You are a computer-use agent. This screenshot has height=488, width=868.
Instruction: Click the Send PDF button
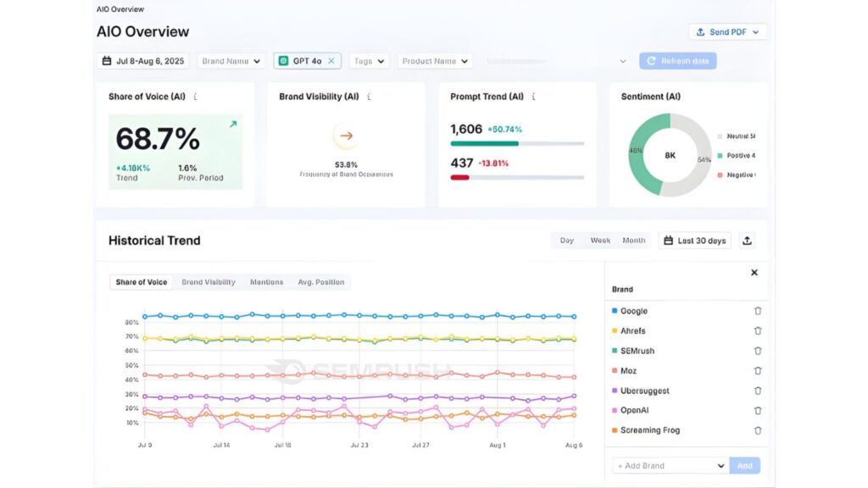[x=727, y=31]
